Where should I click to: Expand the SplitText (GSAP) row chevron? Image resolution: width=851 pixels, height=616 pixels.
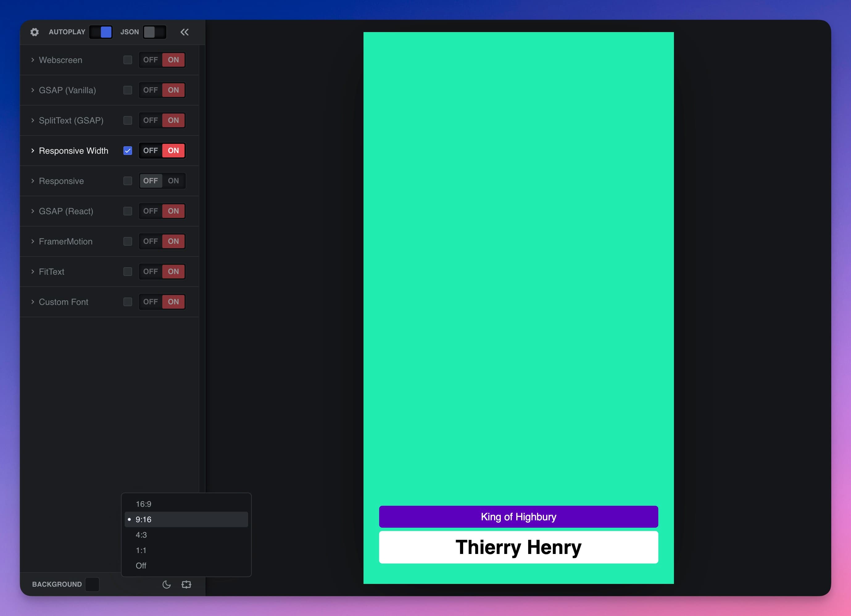tap(33, 120)
